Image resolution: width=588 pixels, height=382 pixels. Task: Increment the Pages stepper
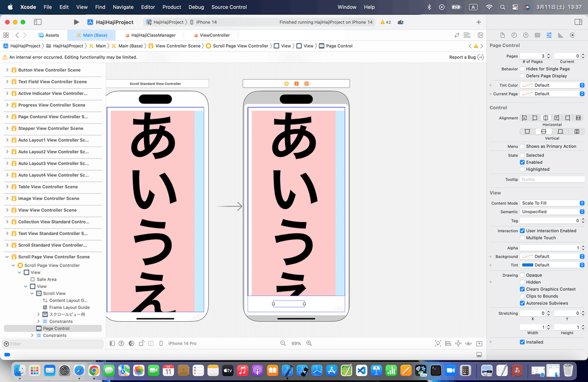548,54
